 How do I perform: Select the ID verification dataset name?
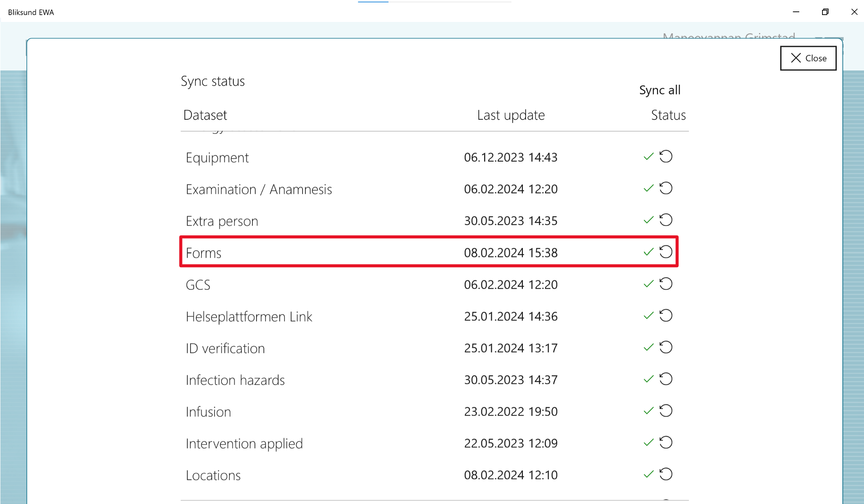point(225,348)
